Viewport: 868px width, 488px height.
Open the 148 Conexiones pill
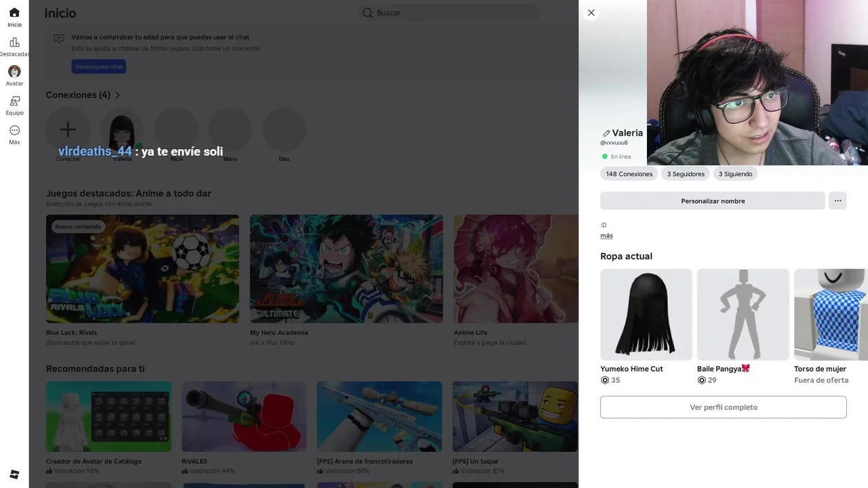point(629,174)
